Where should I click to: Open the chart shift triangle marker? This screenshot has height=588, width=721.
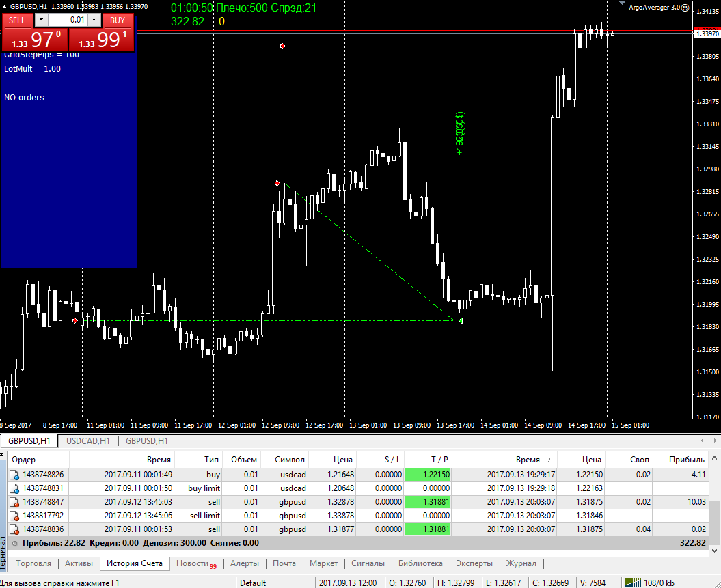622,3
